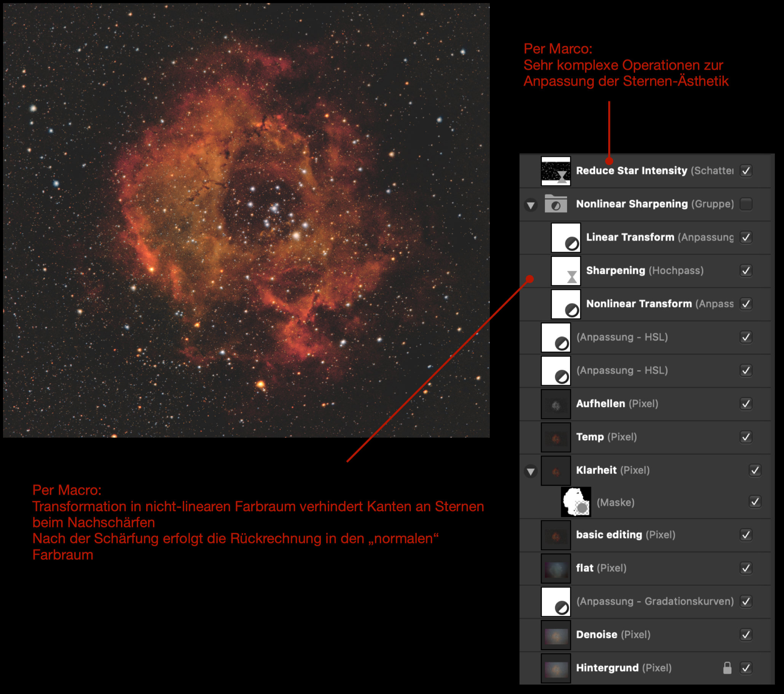
Task: Toggle the Aufhellen layer visibility checkbox
Action: coord(746,404)
